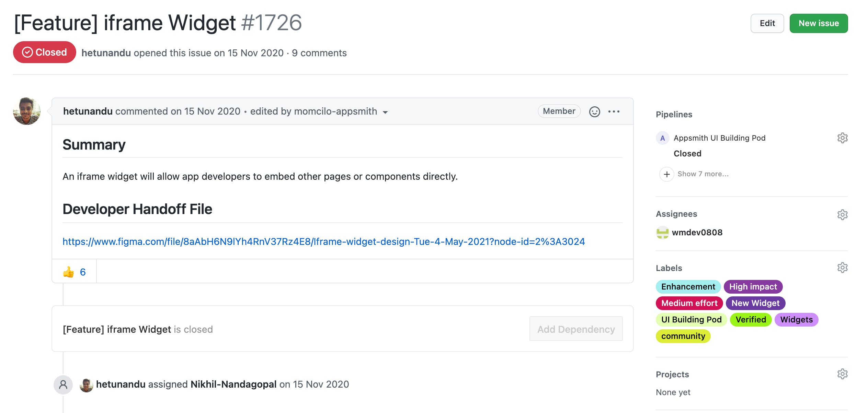This screenshot has width=868, height=413.
Task: Click hetunandu's large avatar beside the comment
Action: (27, 111)
